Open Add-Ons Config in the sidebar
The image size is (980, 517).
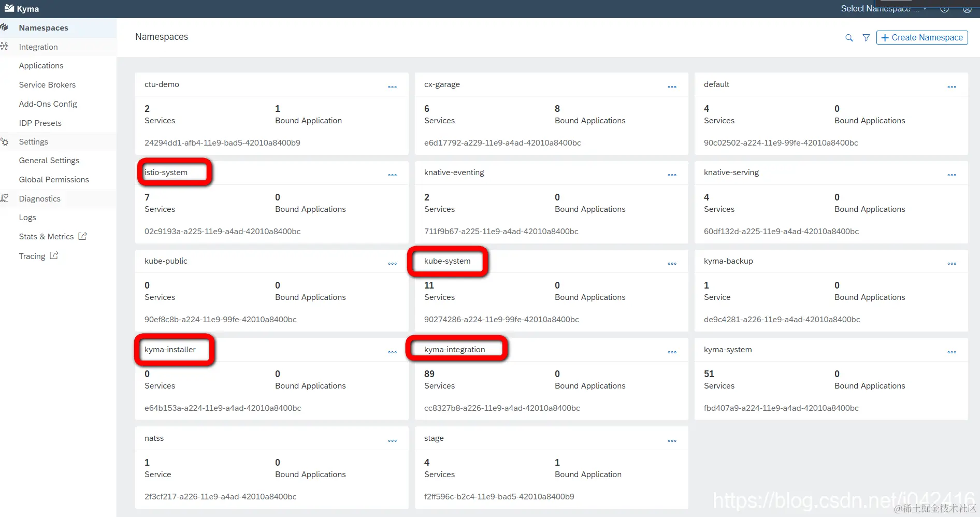pos(48,104)
